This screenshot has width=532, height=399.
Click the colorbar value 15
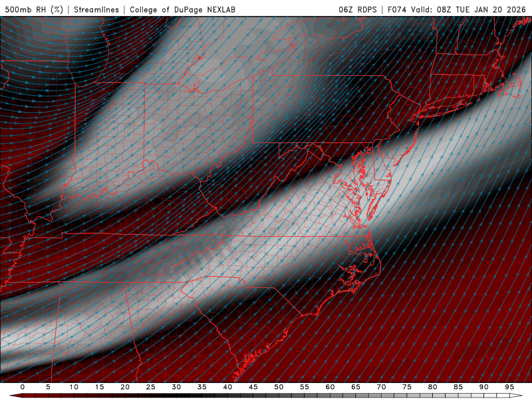click(x=99, y=387)
